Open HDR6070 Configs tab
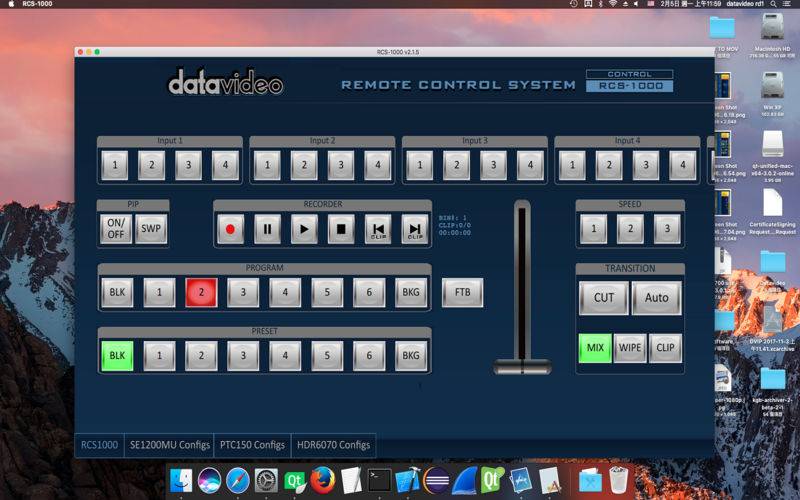Screen dimensions: 800x500 click(334, 445)
